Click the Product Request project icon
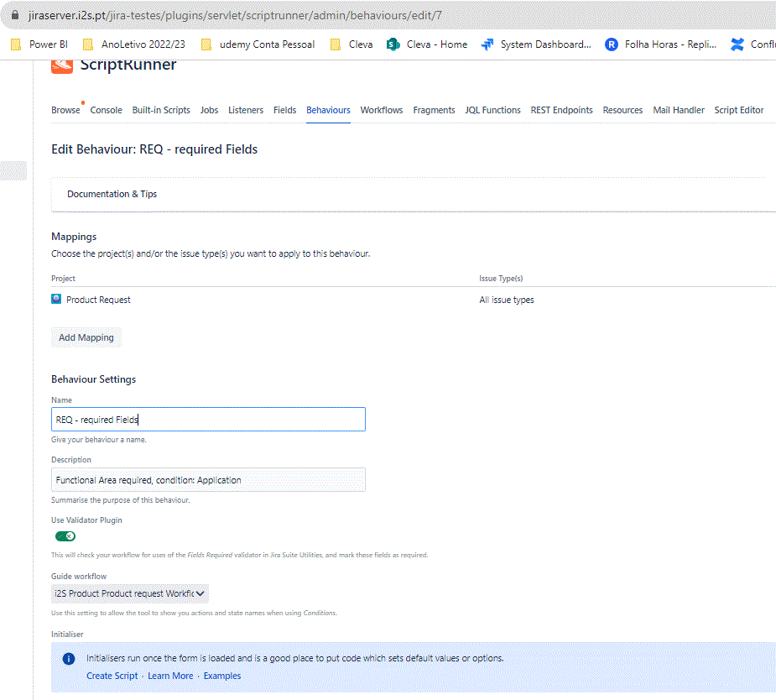Viewport: 776px width, 700px height. [x=56, y=299]
